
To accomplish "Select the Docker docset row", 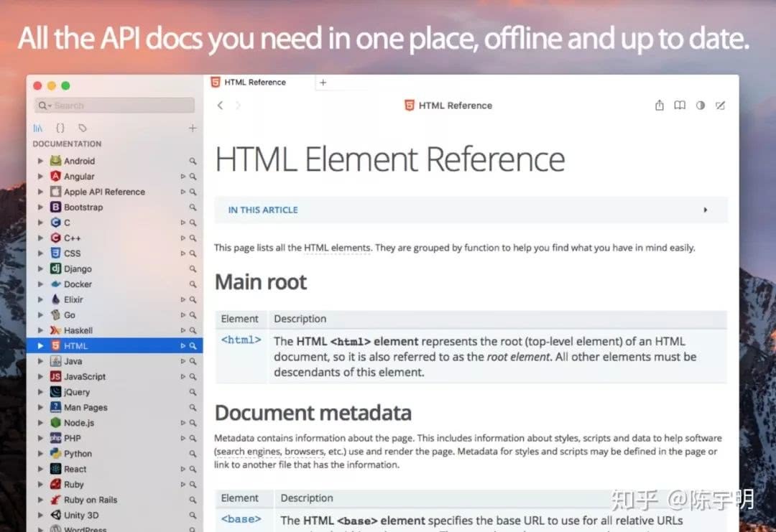I will click(x=114, y=284).
